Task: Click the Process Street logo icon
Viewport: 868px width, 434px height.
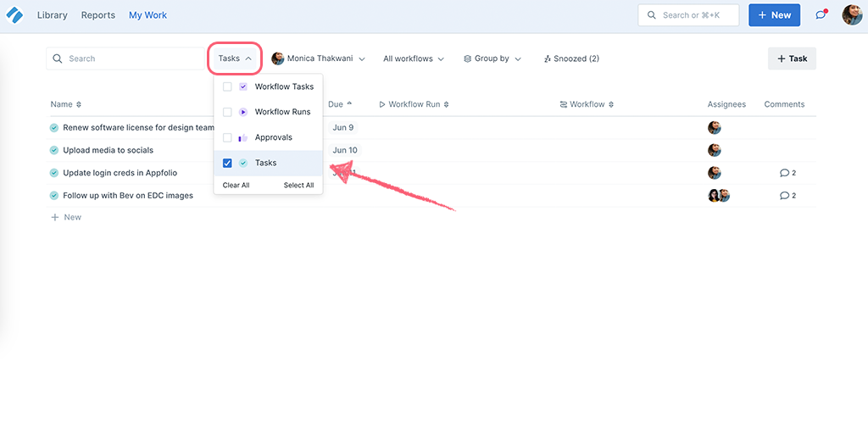Action: (x=14, y=15)
